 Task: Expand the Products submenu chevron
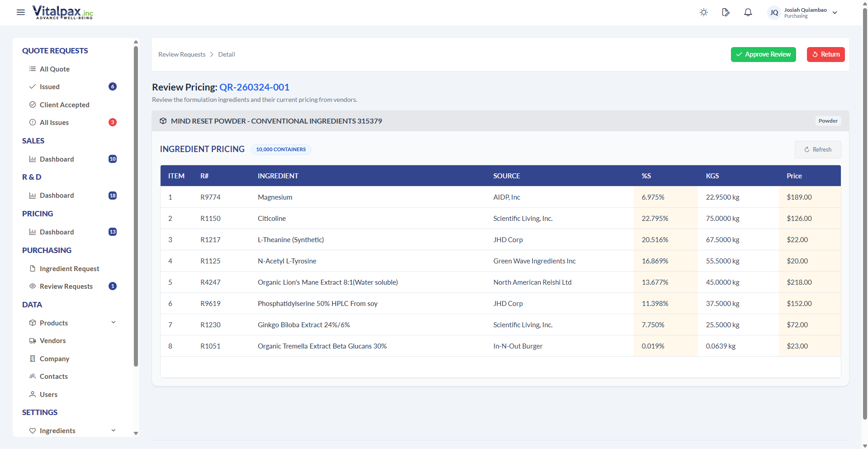(114, 322)
